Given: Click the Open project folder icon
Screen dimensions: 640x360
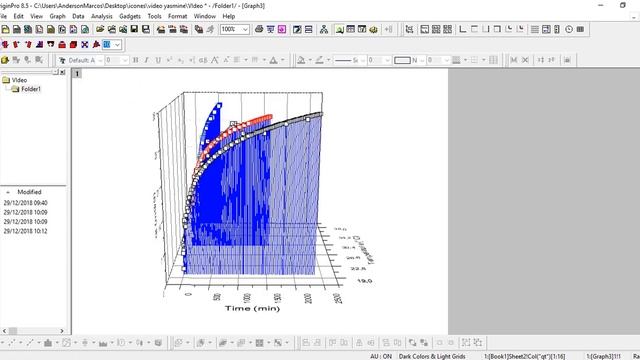Looking at the screenshot, I should tap(100, 29).
